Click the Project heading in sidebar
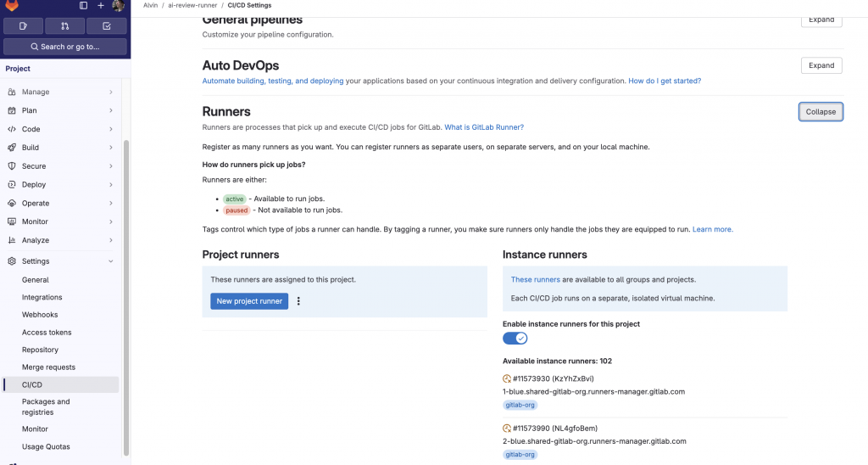This screenshot has height=465, width=868. pos(18,69)
